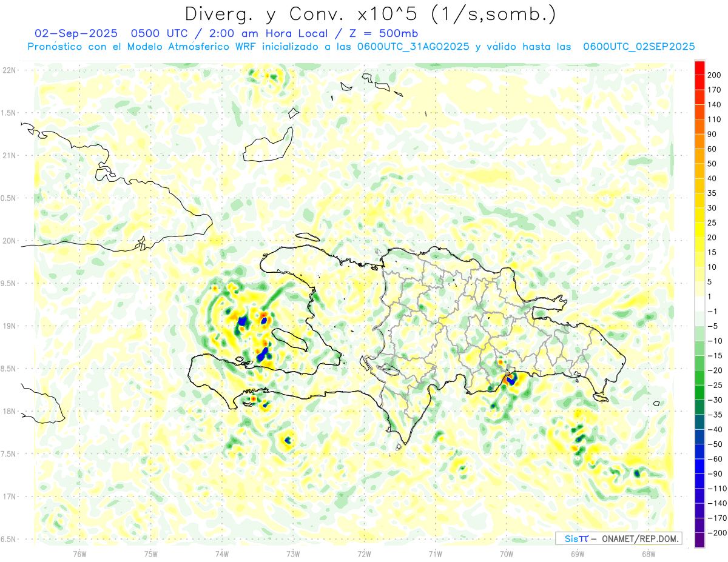Image resolution: width=728 pixels, height=562 pixels.
Task: Click the '0.5N' latitude label
Action: 8,198
